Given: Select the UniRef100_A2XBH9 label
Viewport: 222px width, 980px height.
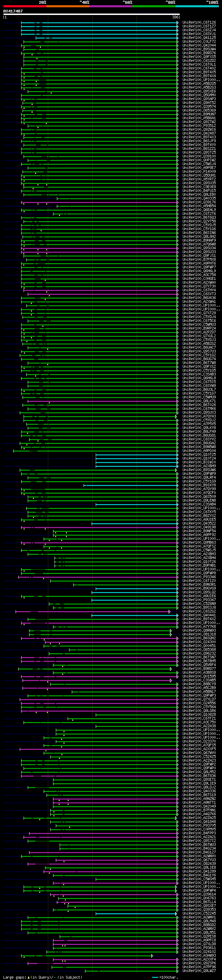Looking at the screenshot, I should [199, 465].
